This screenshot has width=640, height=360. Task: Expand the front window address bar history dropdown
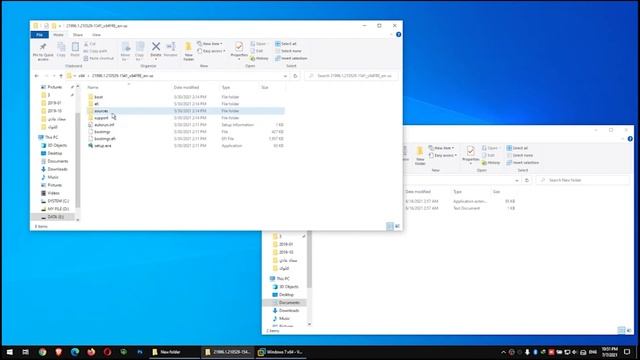coord(285,76)
